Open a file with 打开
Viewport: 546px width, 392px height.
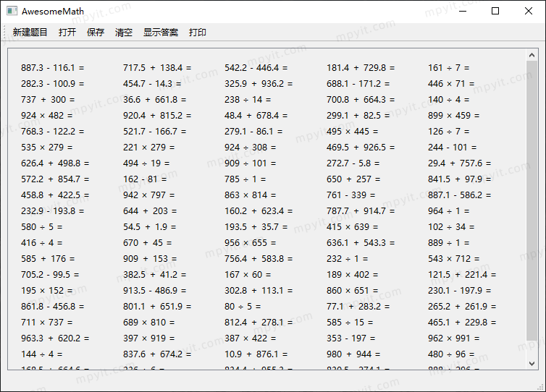coord(67,33)
